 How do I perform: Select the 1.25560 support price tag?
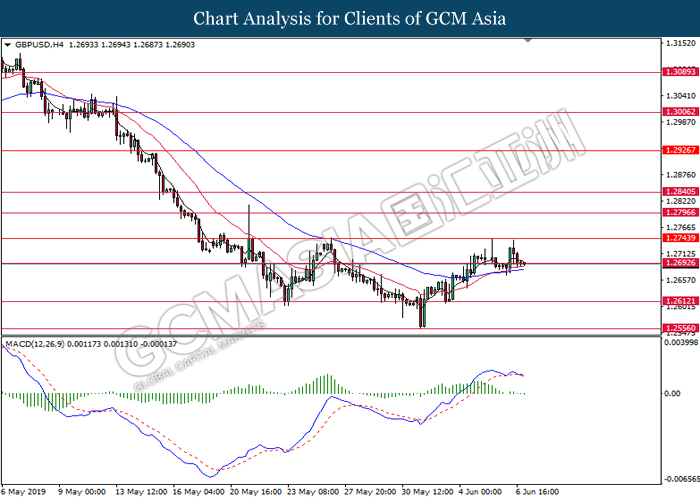(x=680, y=328)
